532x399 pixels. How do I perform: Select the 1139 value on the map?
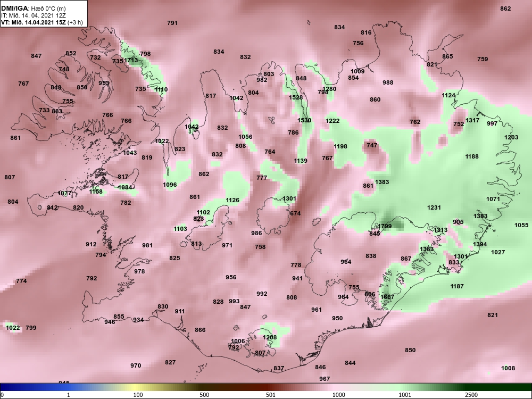301,161
